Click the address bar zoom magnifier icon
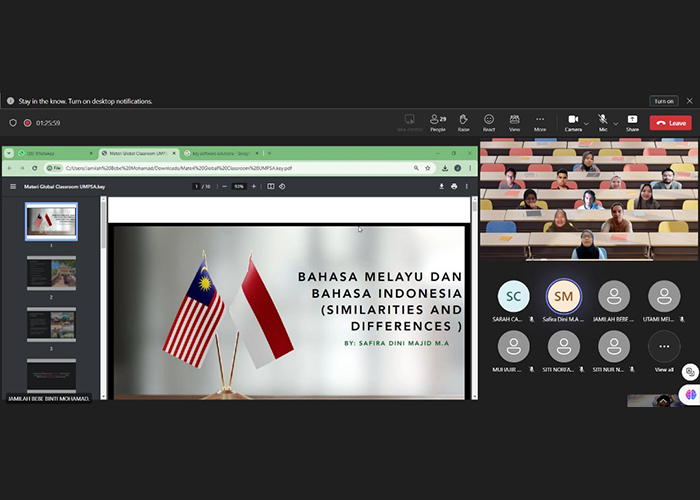Viewport: 700px width, 500px height. (x=416, y=168)
